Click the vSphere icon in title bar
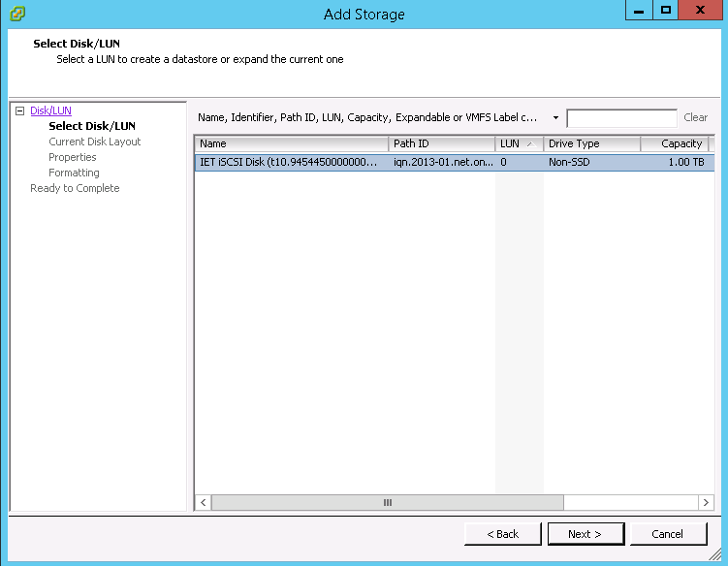The width and height of the screenshot is (728, 567). 16,14
